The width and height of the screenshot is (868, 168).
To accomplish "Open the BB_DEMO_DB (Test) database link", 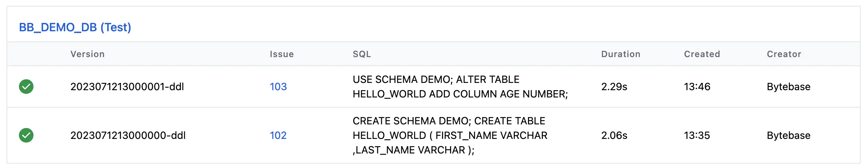I will 75,27.
